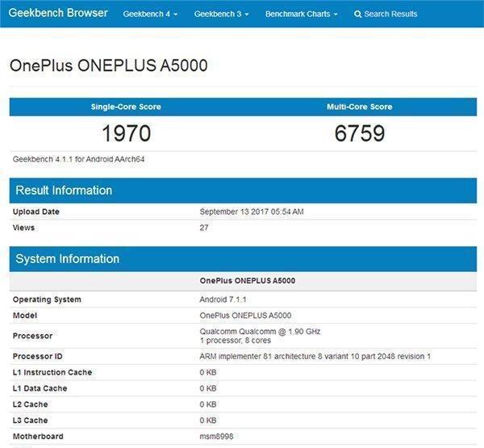
Task: Select the L3 Cache 0 KB value
Action: click(x=208, y=421)
